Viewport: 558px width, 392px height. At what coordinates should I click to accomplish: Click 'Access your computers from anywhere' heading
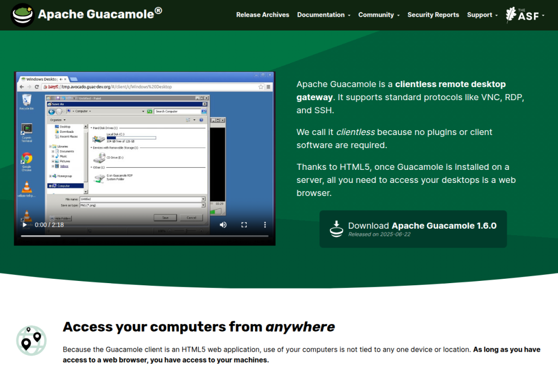(198, 327)
